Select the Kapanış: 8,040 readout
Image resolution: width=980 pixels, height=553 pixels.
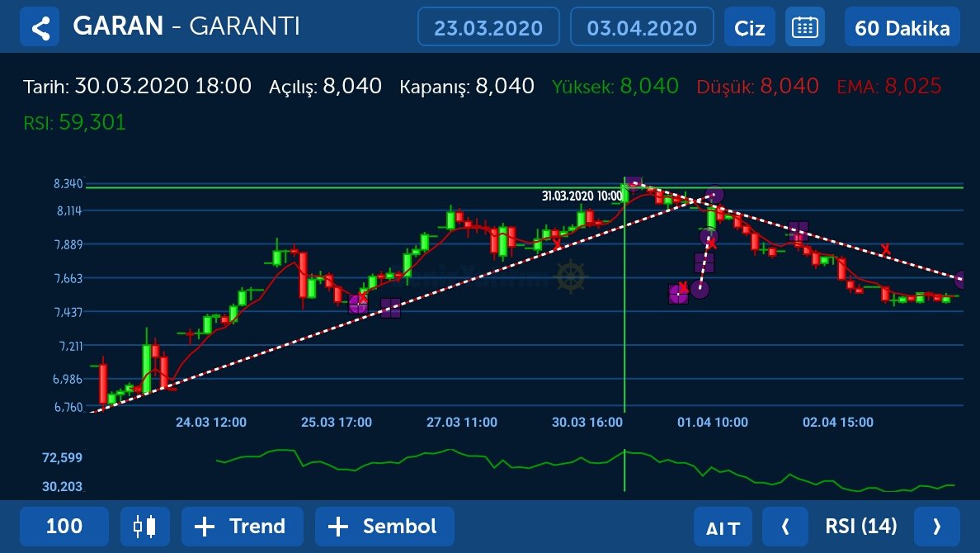point(467,87)
